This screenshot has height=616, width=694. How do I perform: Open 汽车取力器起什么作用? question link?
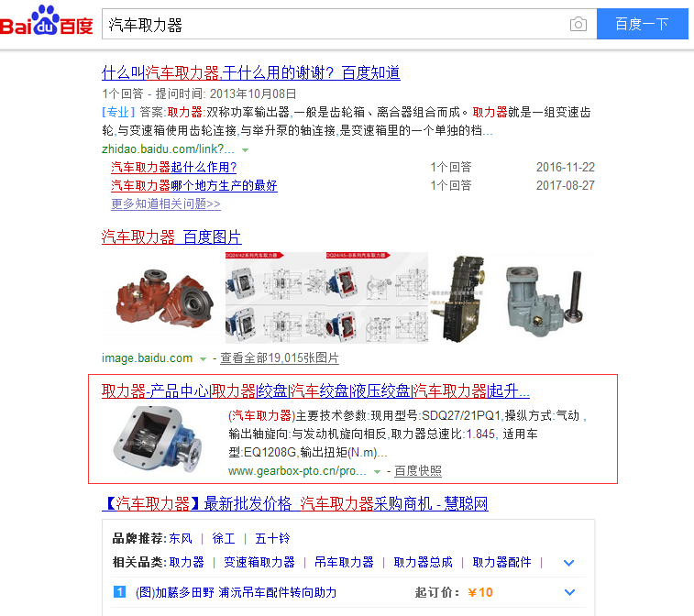(x=173, y=167)
